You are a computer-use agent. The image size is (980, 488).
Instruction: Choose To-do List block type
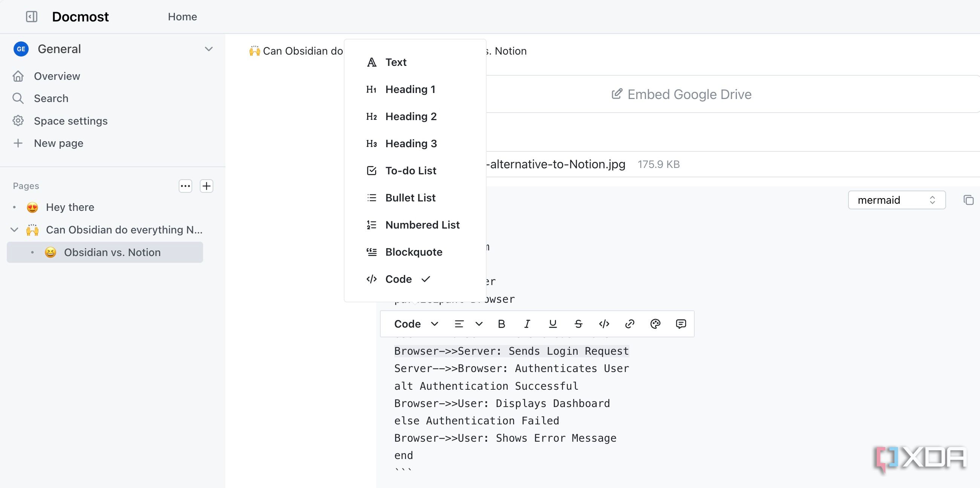(x=415, y=171)
